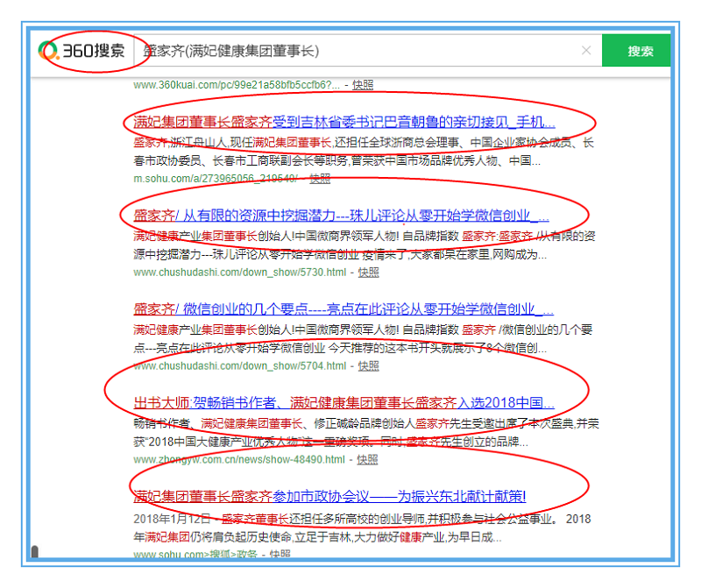Open result 从有限的资源中挖掘潜力
This screenshot has width=701, height=588.
point(341,216)
